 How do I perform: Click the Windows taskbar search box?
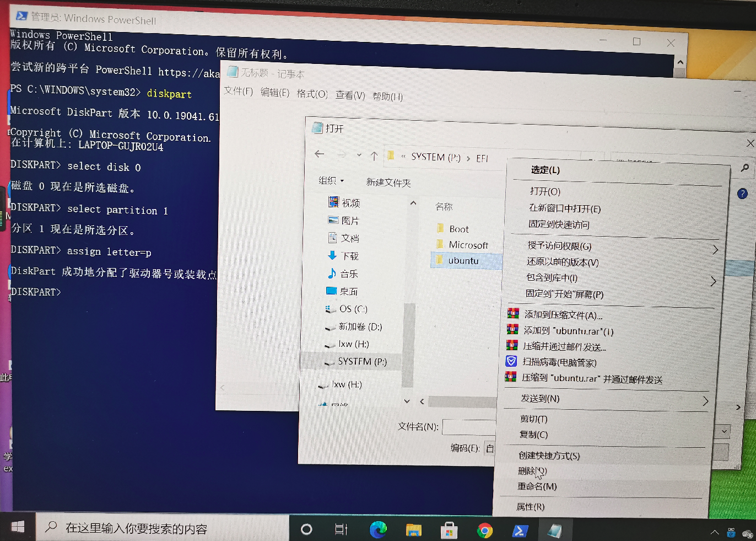[163, 528]
